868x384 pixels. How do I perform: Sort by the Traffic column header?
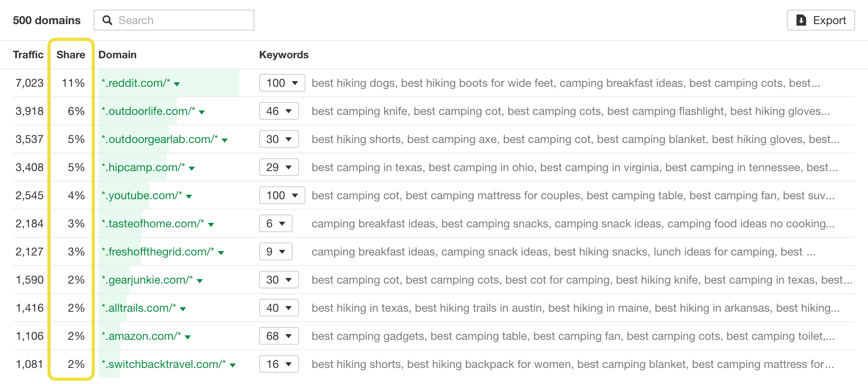(x=28, y=55)
